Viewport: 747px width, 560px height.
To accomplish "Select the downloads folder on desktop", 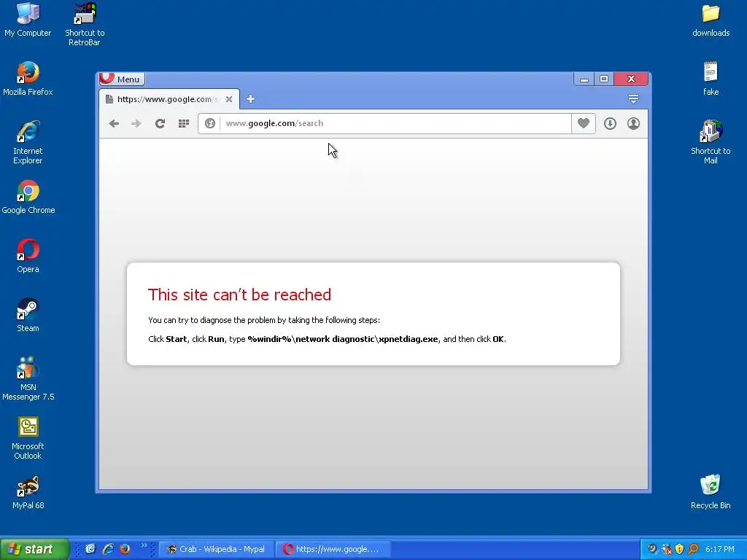I will click(711, 20).
